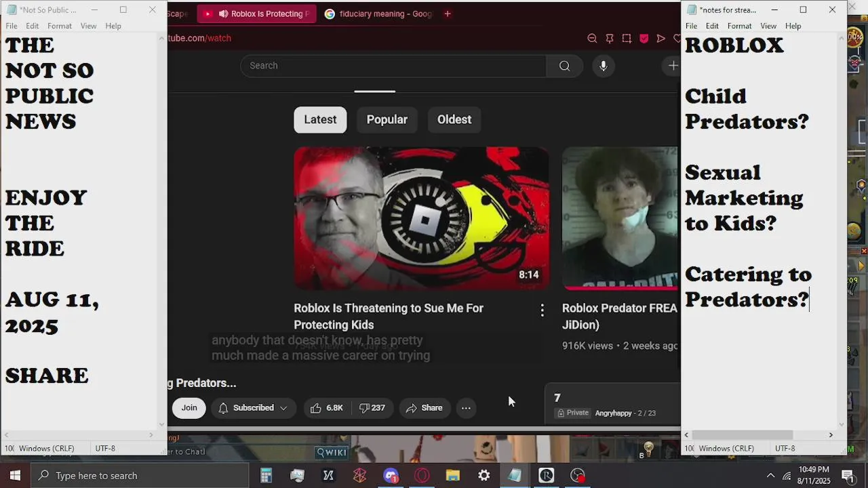
Task: Switch to fiduciary meaning Google tab
Action: [x=377, y=14]
